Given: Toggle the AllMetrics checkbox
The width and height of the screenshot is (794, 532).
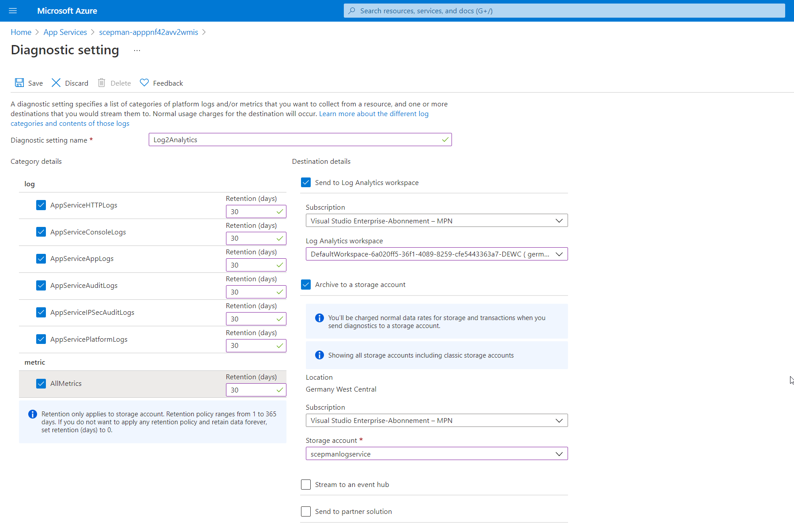Looking at the screenshot, I should [41, 383].
